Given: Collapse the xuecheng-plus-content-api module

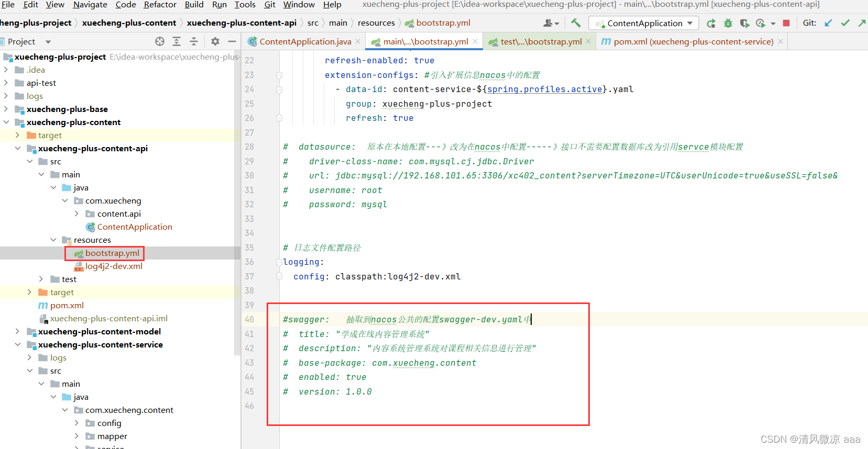Looking at the screenshot, I should coord(18,148).
